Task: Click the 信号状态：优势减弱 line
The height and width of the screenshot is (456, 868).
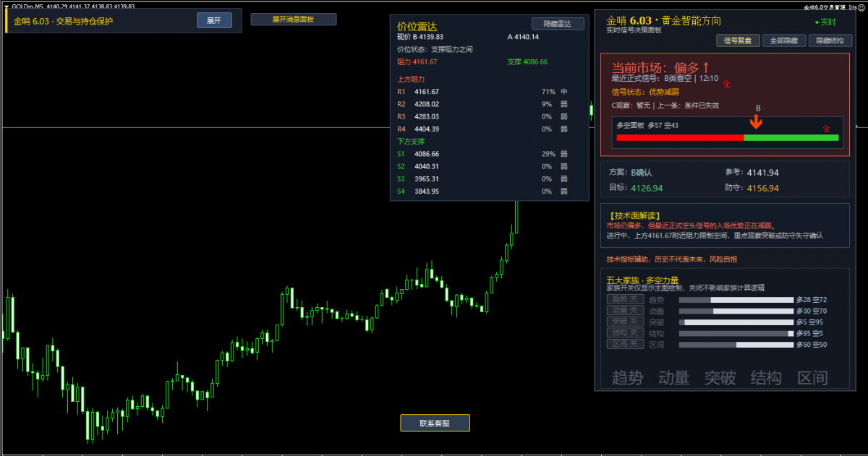Action: click(x=645, y=92)
